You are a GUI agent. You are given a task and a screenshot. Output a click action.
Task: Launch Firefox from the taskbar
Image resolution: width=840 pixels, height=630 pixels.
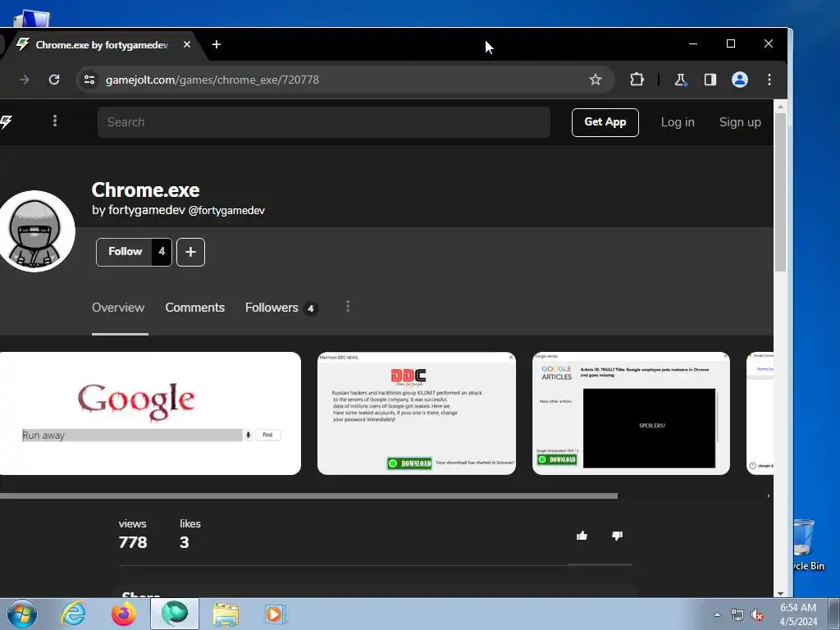pos(123,614)
